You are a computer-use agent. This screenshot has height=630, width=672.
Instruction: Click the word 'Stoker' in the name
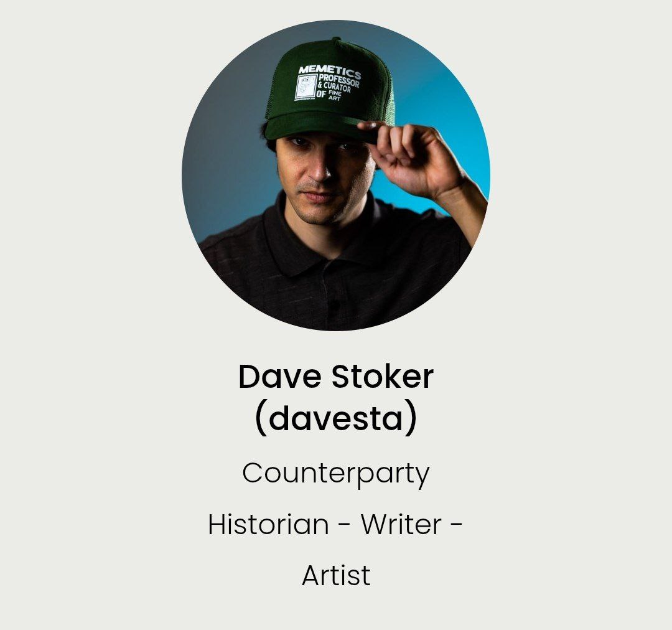click(382, 377)
